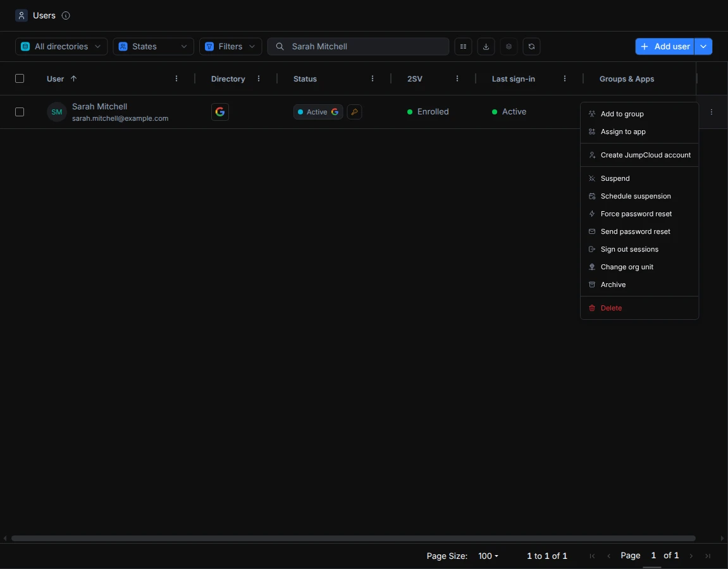Click the Groups & Apps column header
The image size is (728, 569).
tap(627, 79)
